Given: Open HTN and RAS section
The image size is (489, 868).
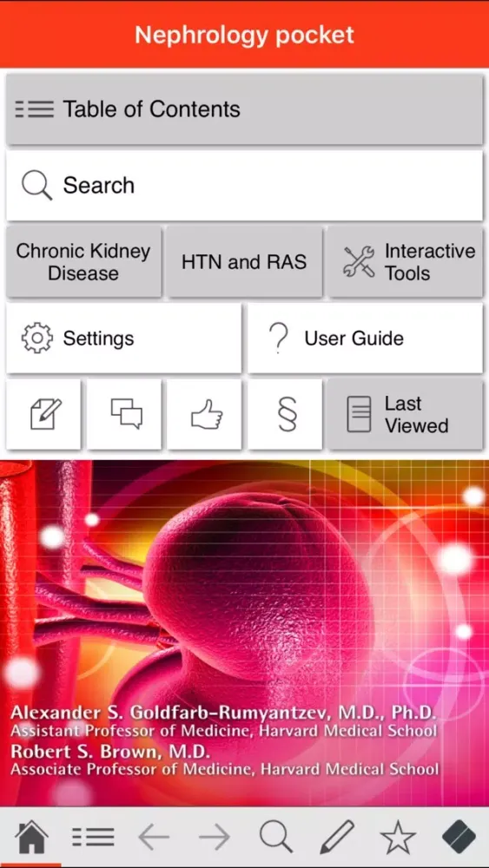Looking at the screenshot, I should [x=244, y=262].
